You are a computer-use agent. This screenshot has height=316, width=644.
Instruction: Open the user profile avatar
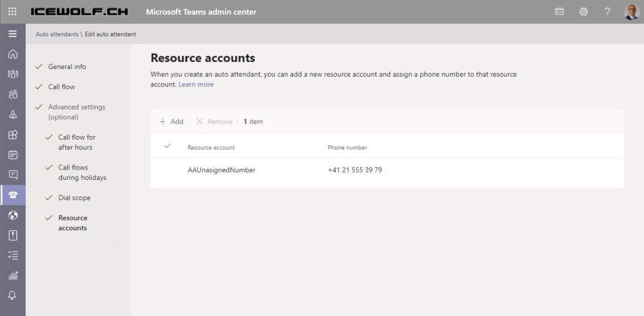[631, 12]
